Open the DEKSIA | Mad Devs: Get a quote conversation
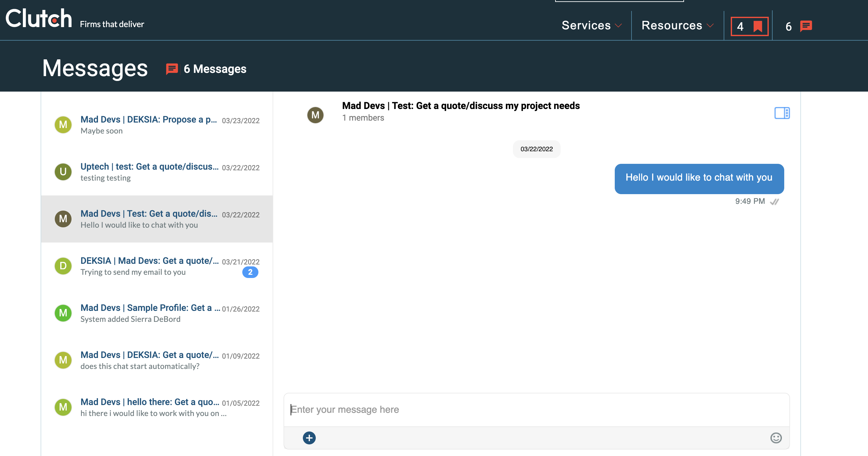 coord(157,266)
